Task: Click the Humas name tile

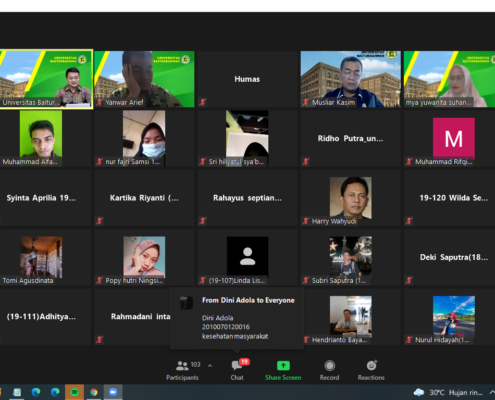Action: [x=247, y=79]
